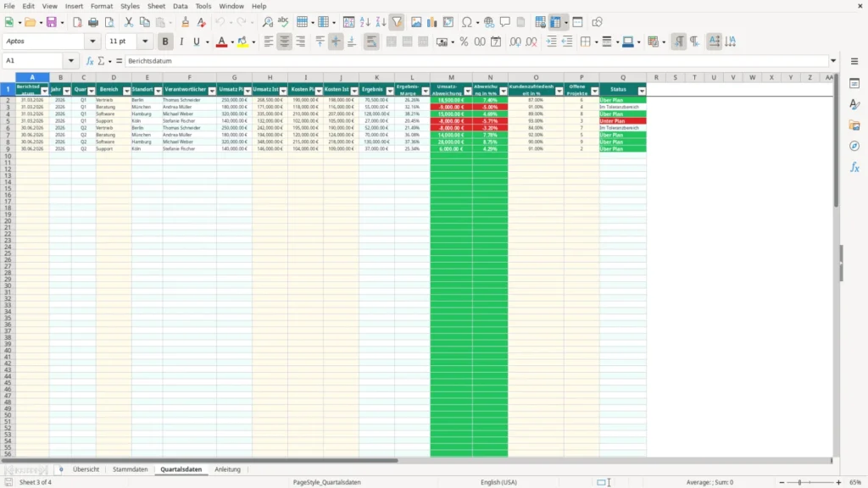
Task: Open Find and Replace icon
Action: click(x=267, y=22)
